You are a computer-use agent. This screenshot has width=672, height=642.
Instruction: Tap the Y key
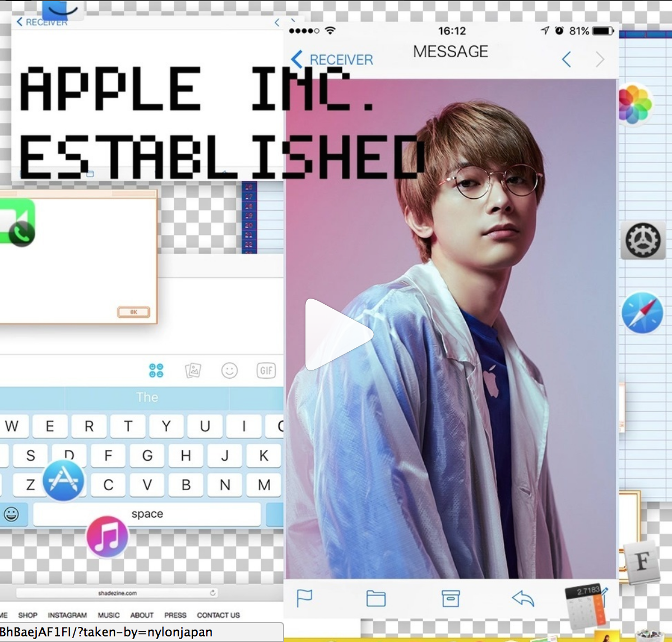[x=166, y=426]
